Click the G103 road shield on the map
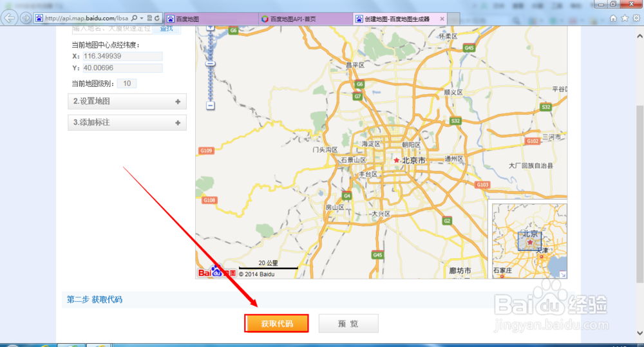Screen dimensions: 644x347 (x=482, y=185)
